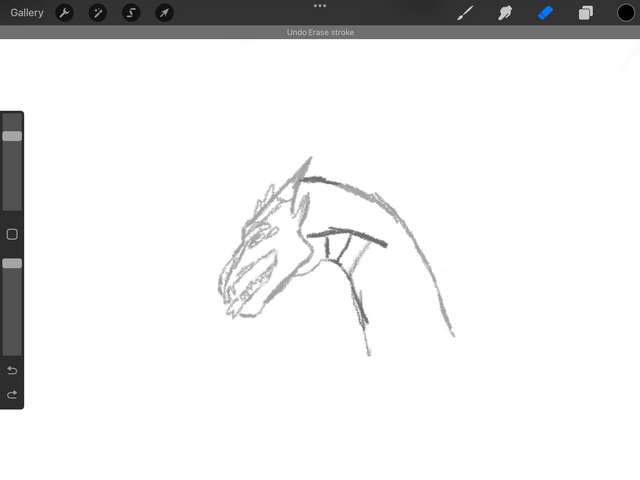Open the Actions wrench menu
640x480 pixels.
pos(64,13)
